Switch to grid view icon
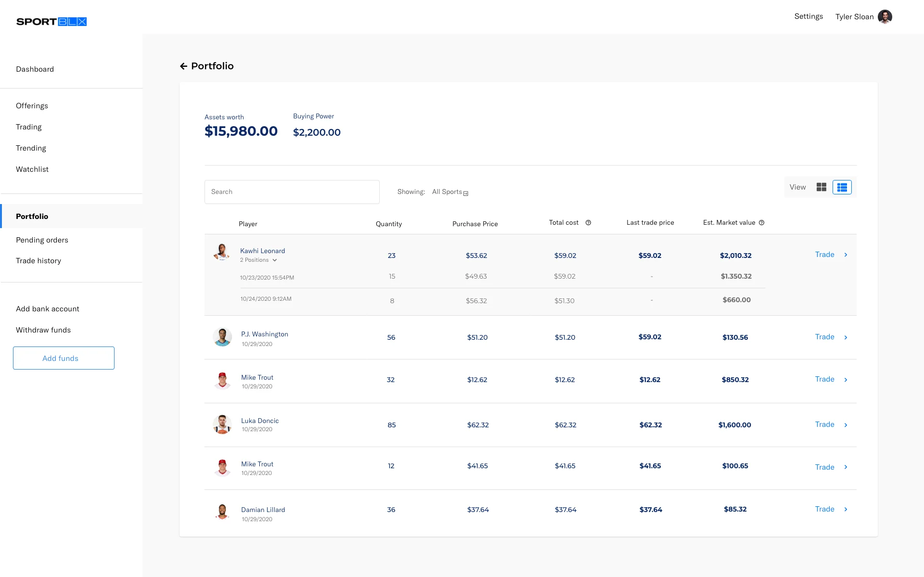This screenshot has height=577, width=924. coord(821,187)
